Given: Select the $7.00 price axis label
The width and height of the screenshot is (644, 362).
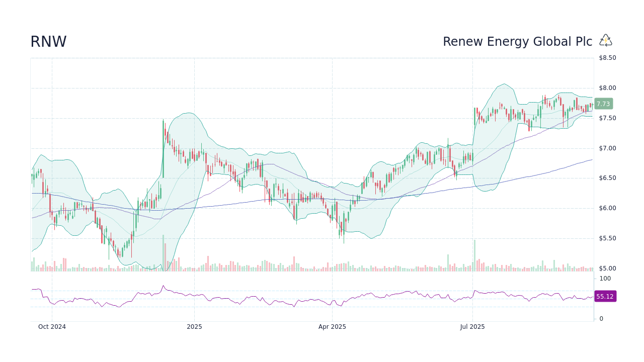Looking at the screenshot, I should [x=607, y=148].
